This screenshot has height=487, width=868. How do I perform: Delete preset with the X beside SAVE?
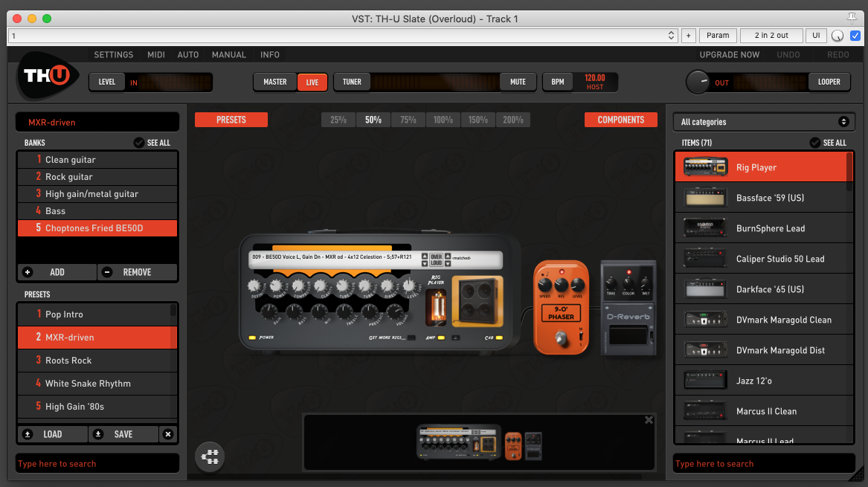(x=168, y=434)
